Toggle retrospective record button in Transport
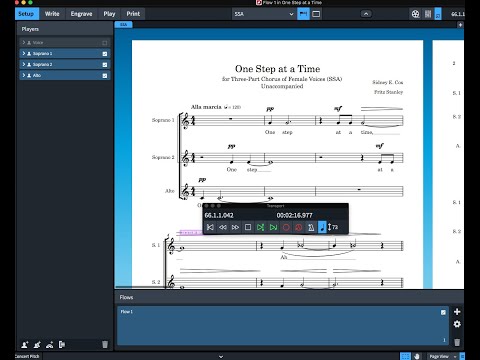This screenshot has height=360, width=480. click(299, 227)
